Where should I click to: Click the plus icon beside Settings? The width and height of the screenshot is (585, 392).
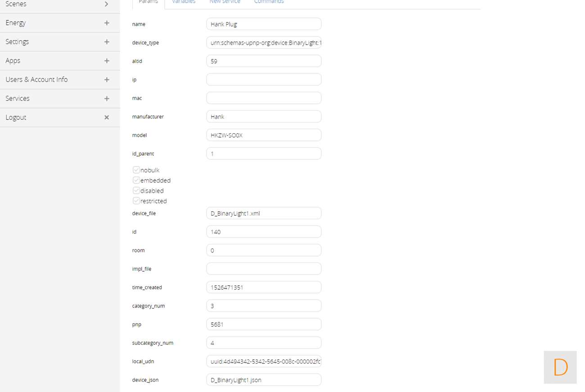107,42
